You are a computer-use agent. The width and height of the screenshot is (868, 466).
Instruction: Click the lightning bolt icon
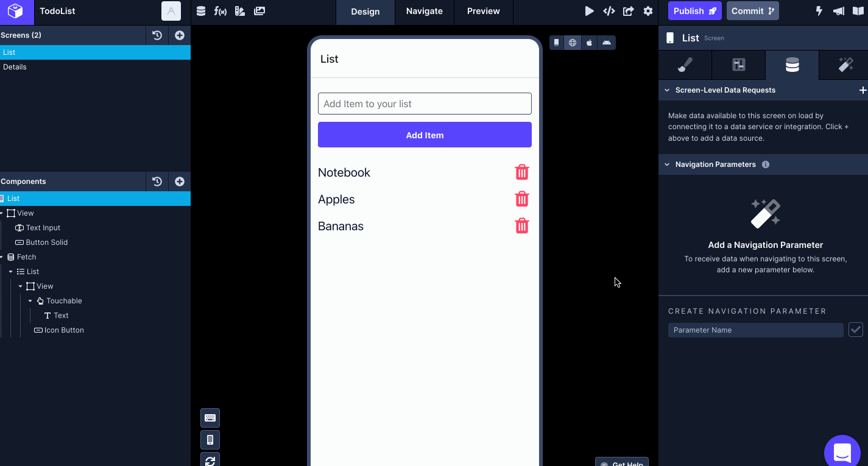tap(819, 11)
